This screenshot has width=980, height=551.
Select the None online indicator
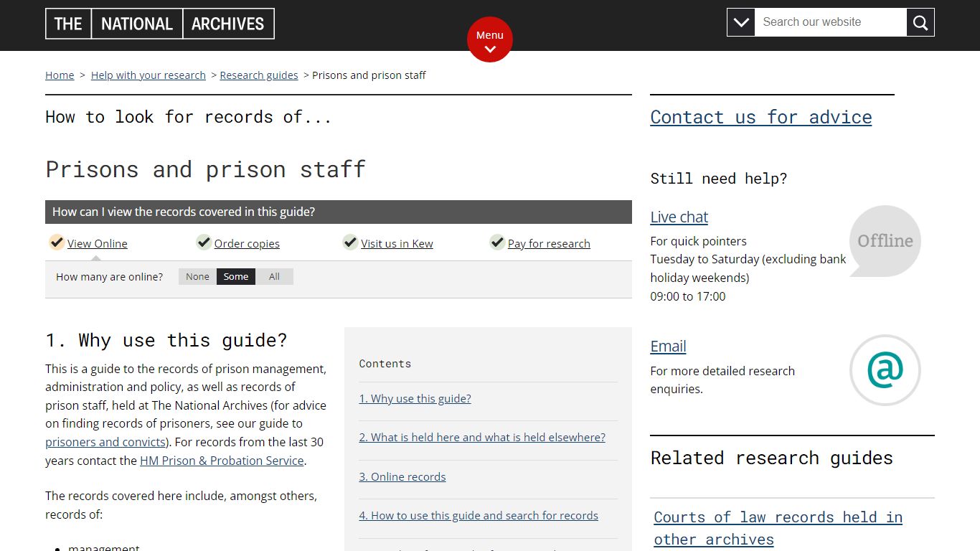point(197,277)
